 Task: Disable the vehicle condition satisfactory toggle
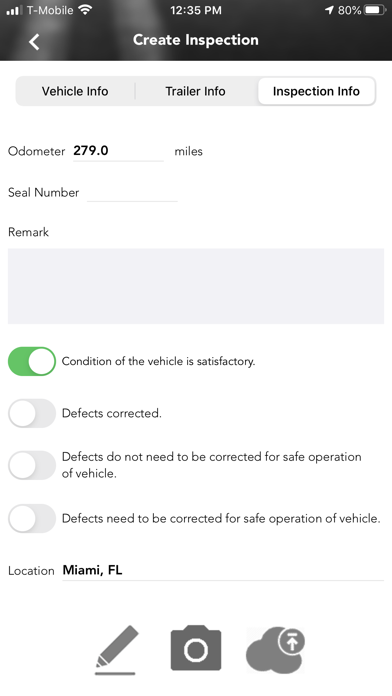[32, 361]
